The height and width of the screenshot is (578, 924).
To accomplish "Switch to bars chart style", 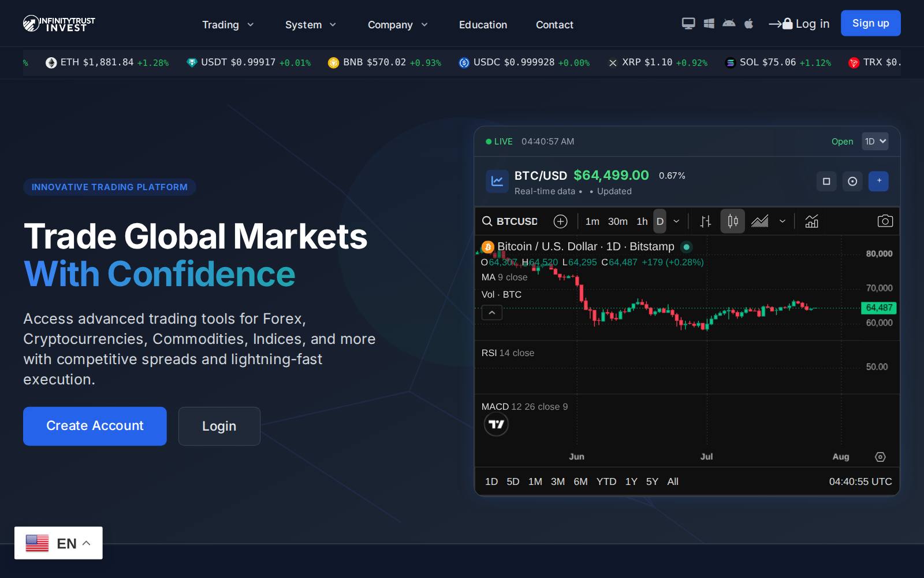I will point(706,221).
